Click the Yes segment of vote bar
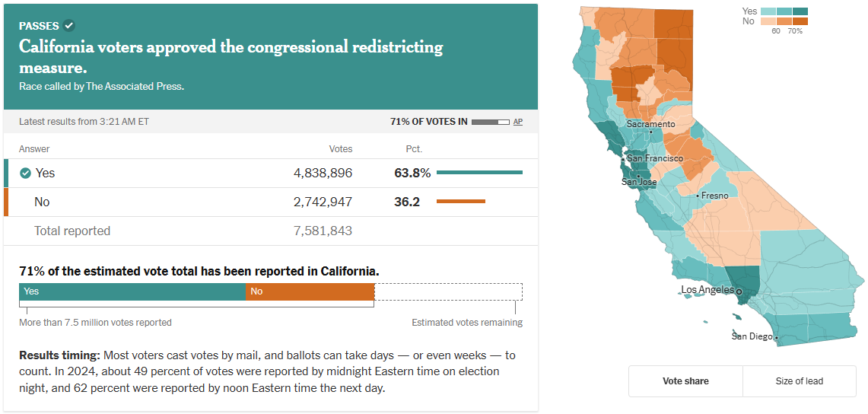Screen dimensions: 868x414 click(132, 291)
